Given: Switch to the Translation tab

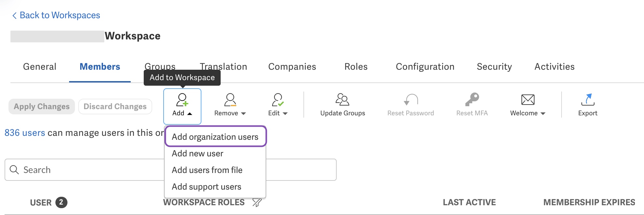Looking at the screenshot, I should 224,66.
